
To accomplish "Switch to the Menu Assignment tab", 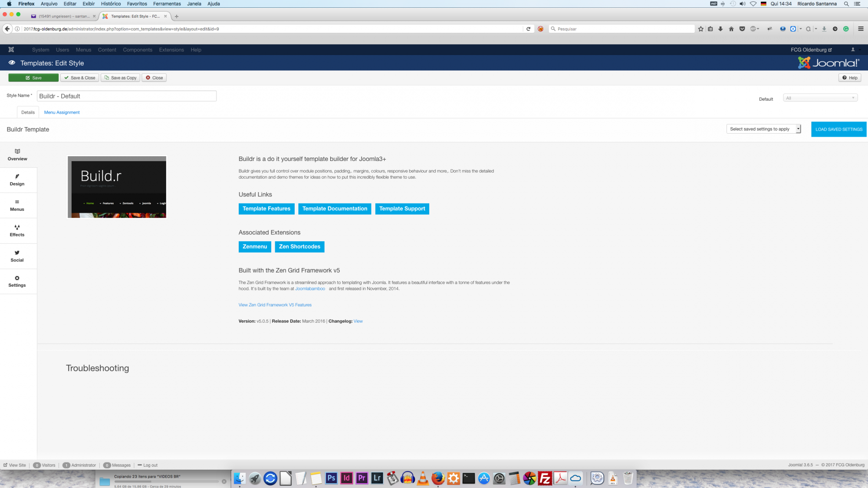I will [x=62, y=112].
